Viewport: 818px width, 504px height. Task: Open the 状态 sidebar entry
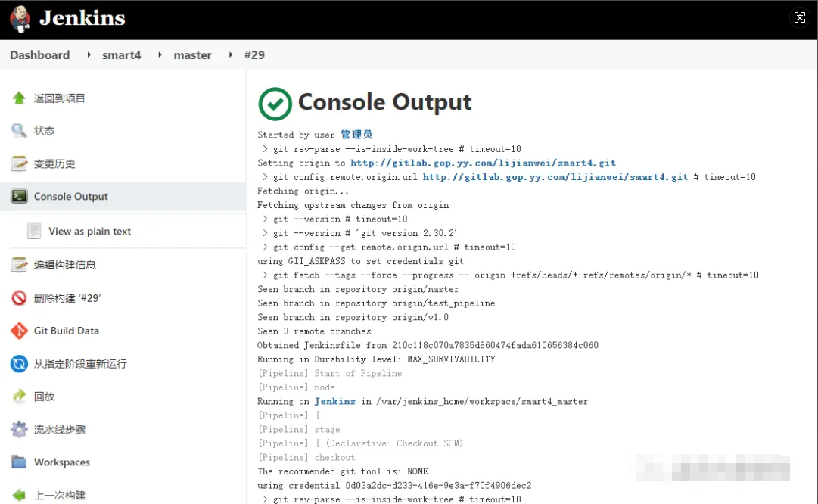coord(45,131)
